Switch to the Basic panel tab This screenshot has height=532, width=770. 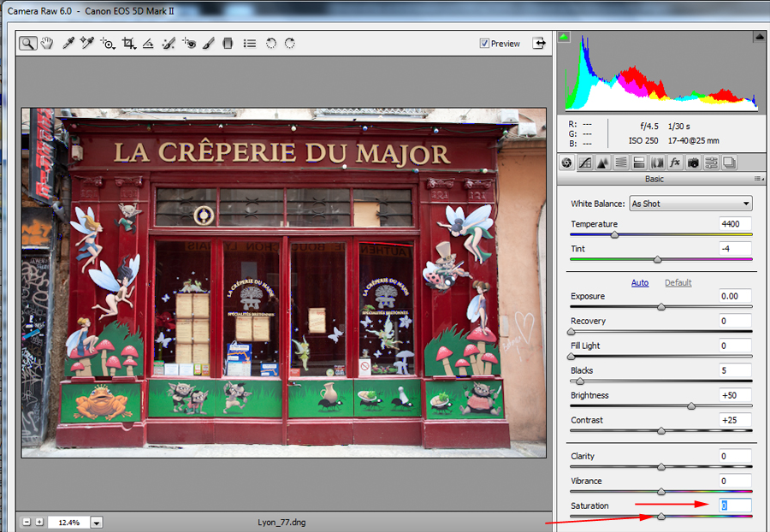(566, 163)
